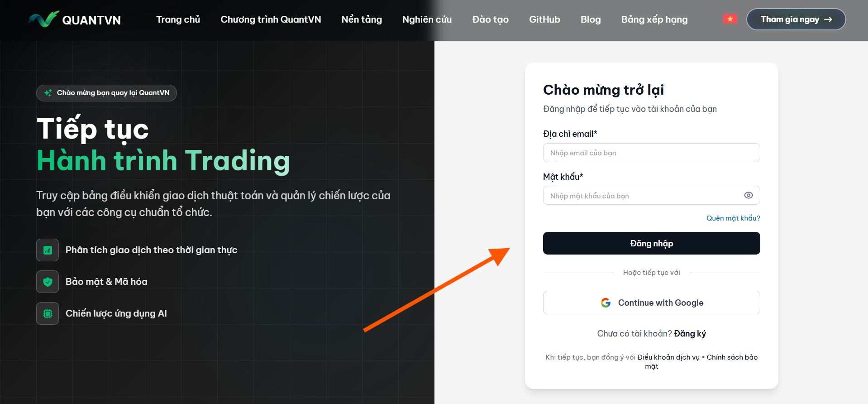Click the Google logo icon
The width and height of the screenshot is (868, 404).
coord(606,303)
